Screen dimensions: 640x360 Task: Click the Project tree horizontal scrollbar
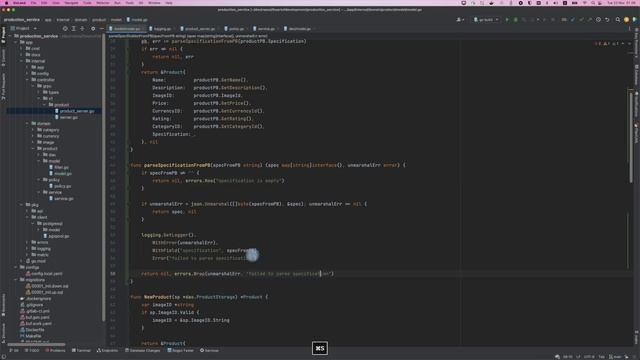coord(36,344)
